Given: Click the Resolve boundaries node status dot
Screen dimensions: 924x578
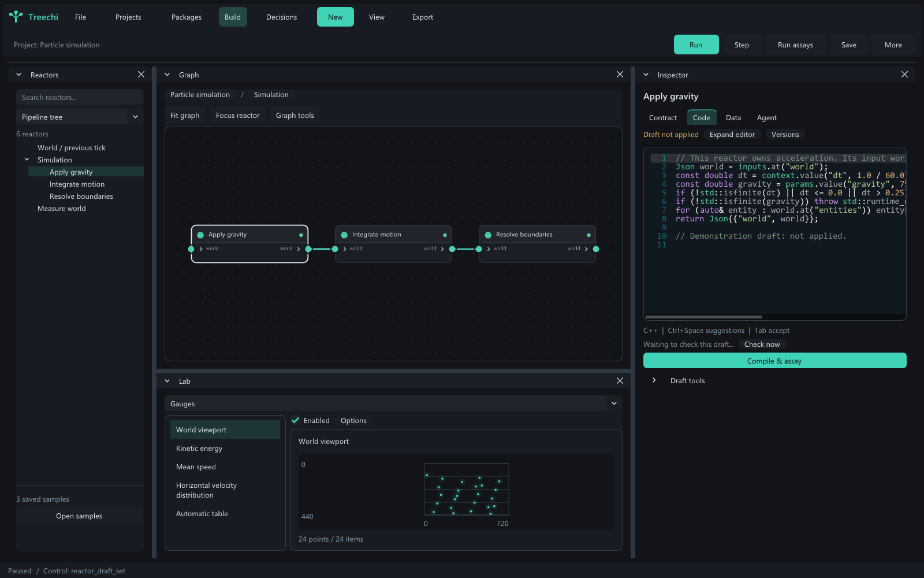Looking at the screenshot, I should coord(588,235).
